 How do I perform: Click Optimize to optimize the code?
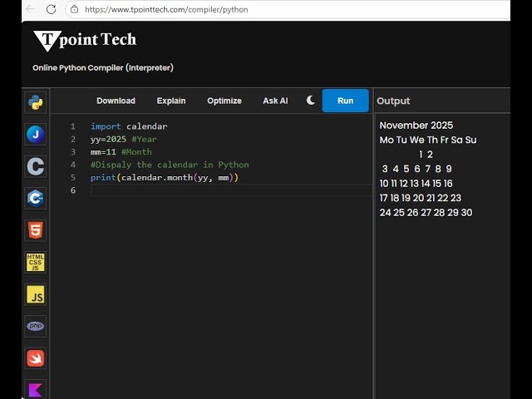[x=224, y=101]
